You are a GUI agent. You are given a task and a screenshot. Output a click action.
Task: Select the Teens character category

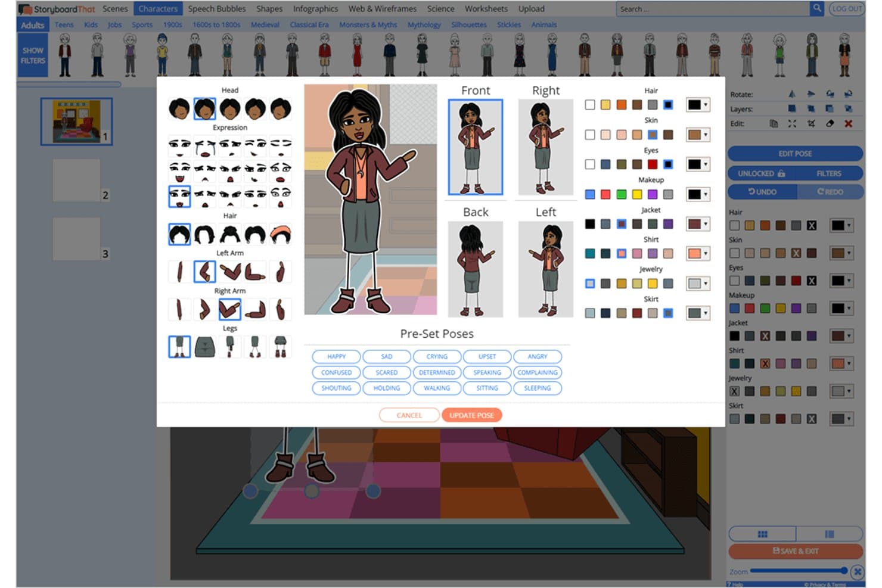[x=64, y=25]
